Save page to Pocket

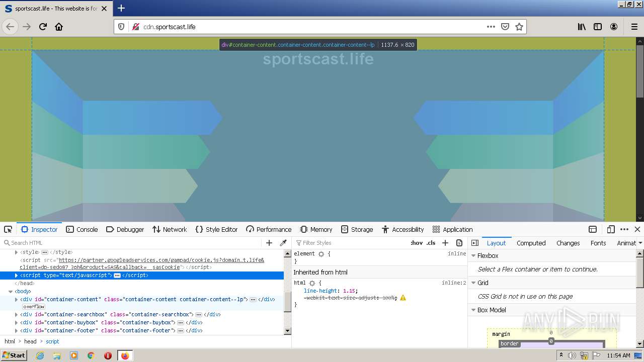505,27
